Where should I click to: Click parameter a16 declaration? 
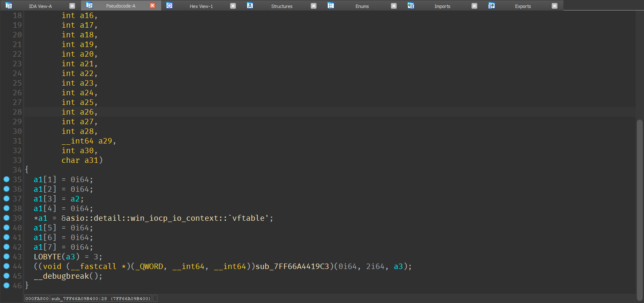pos(80,16)
